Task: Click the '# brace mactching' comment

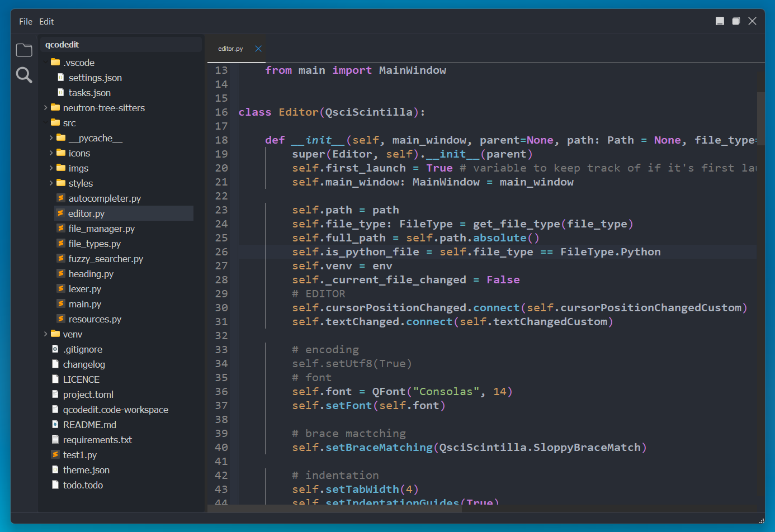Action: (x=349, y=434)
